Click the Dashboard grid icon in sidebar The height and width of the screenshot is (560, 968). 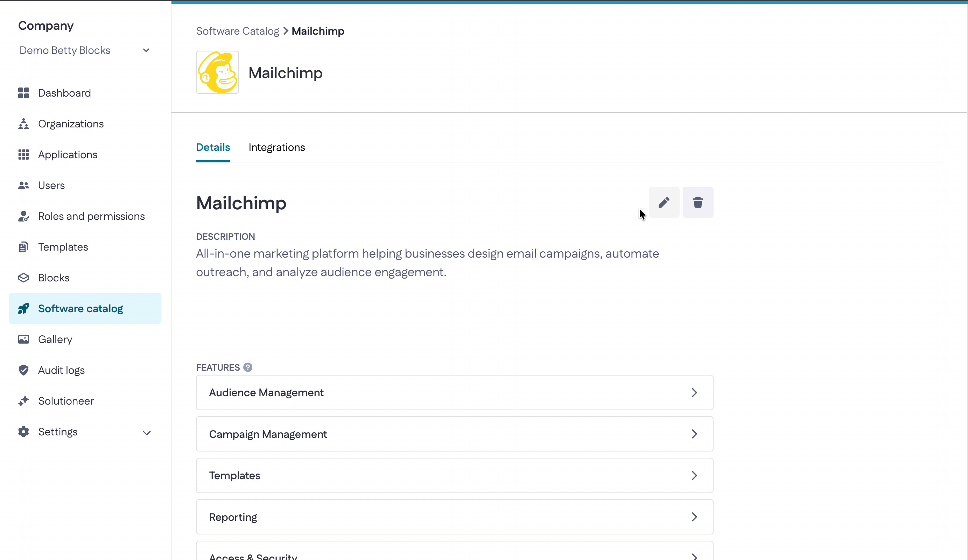pos(23,93)
